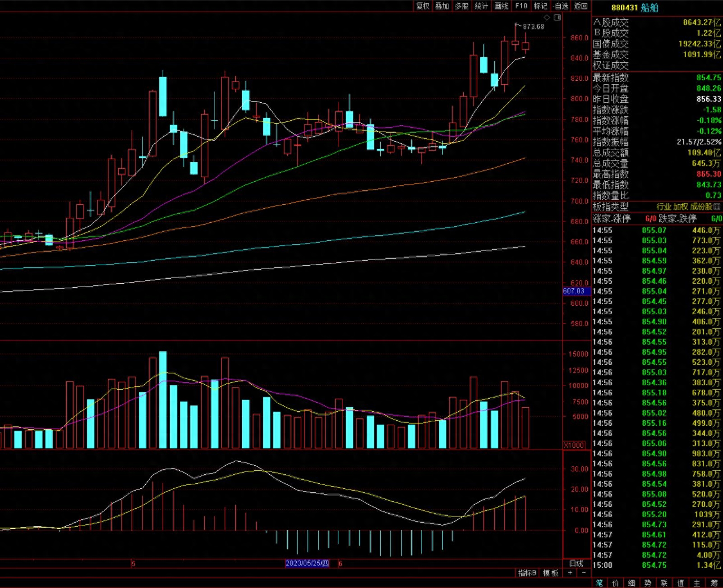This screenshot has width=723, height=588.
Task: Remove from watchlist via -自选
Action: tap(561, 6)
